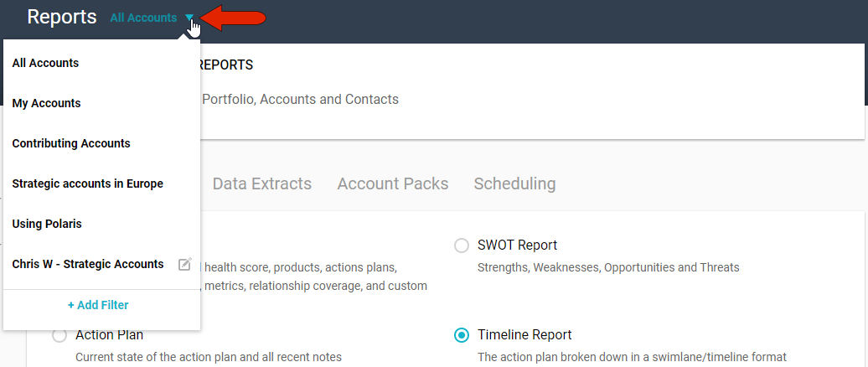This screenshot has height=367, width=868.
Task: Click the dropdown arrow next to All Accounts
Action: 189,18
